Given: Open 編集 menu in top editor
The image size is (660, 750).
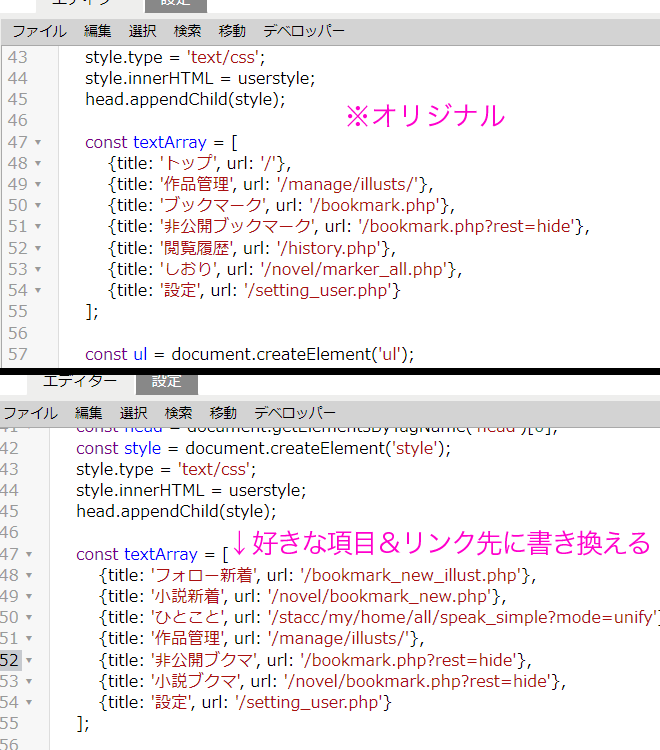Looking at the screenshot, I should tap(98, 31).
